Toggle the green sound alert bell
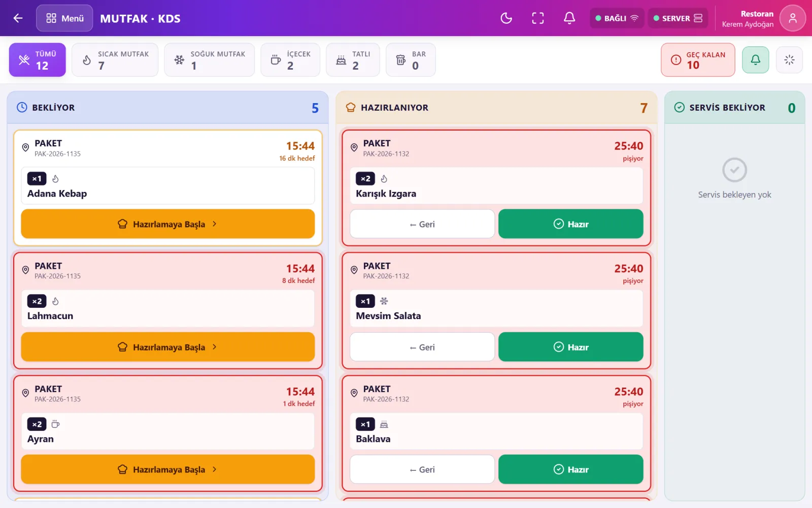 pos(756,60)
